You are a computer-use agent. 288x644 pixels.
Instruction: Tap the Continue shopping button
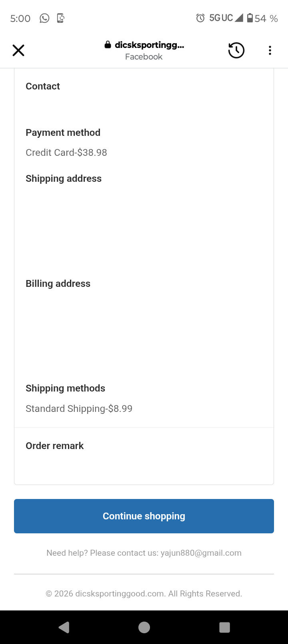(x=144, y=516)
